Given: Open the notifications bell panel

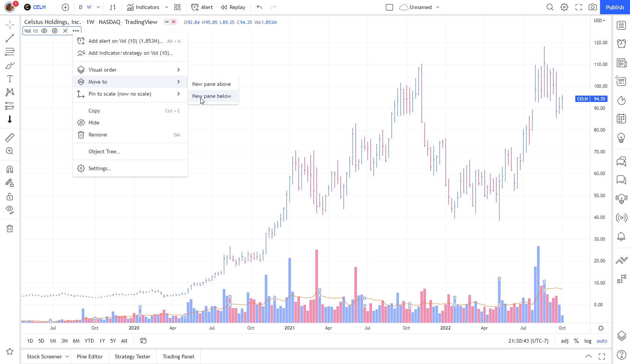Looking at the screenshot, I should (x=621, y=237).
